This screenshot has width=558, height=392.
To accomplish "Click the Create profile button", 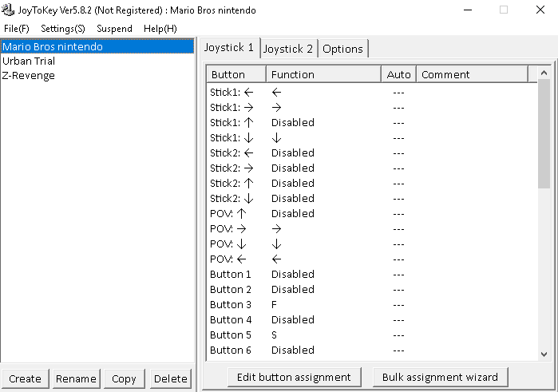I will pos(25,378).
